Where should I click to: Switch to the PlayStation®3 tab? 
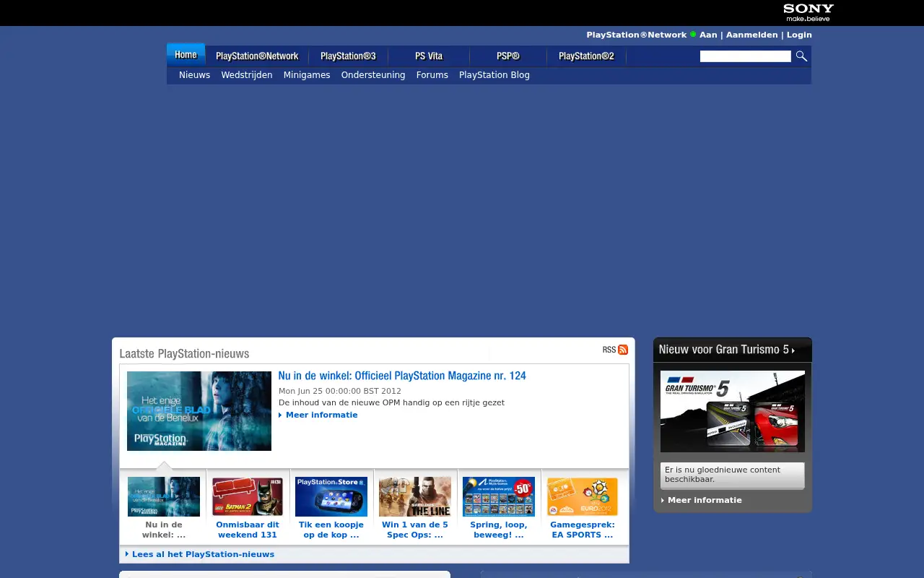348,56
